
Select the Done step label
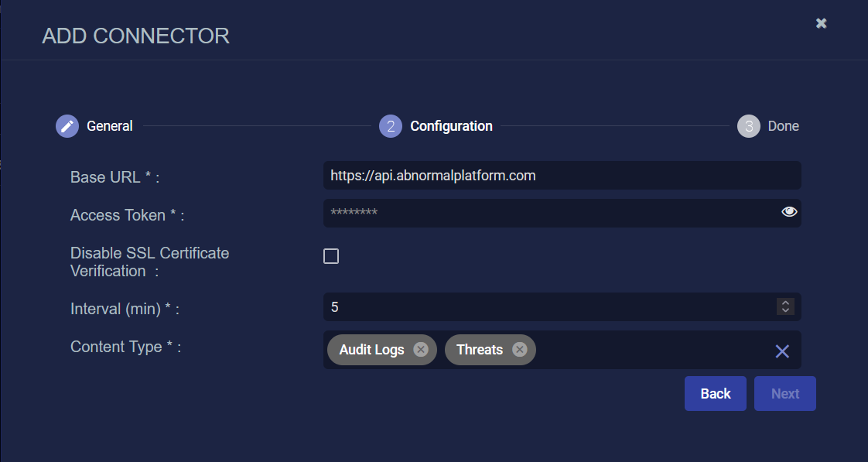pyautogui.click(x=784, y=126)
